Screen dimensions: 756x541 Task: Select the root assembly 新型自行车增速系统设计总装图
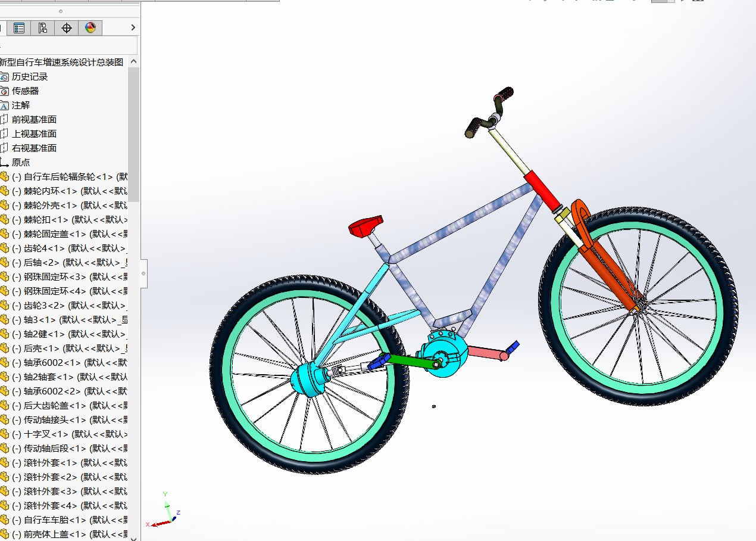61,62
